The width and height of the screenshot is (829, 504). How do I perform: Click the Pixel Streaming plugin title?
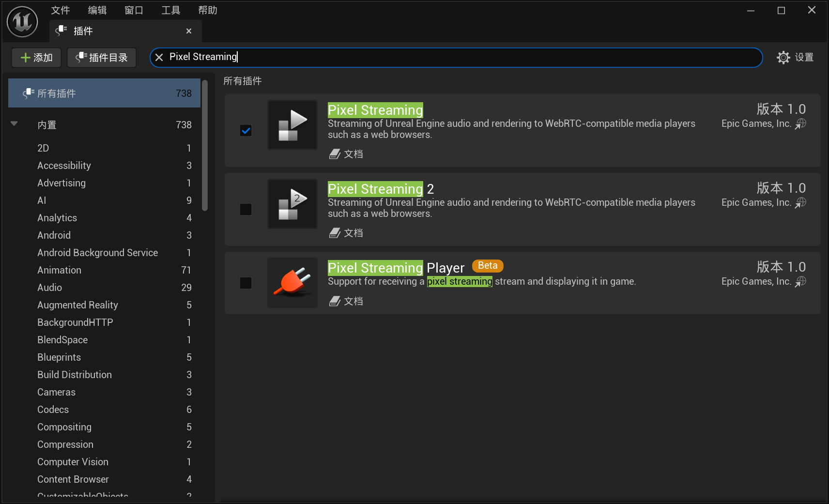tap(375, 110)
